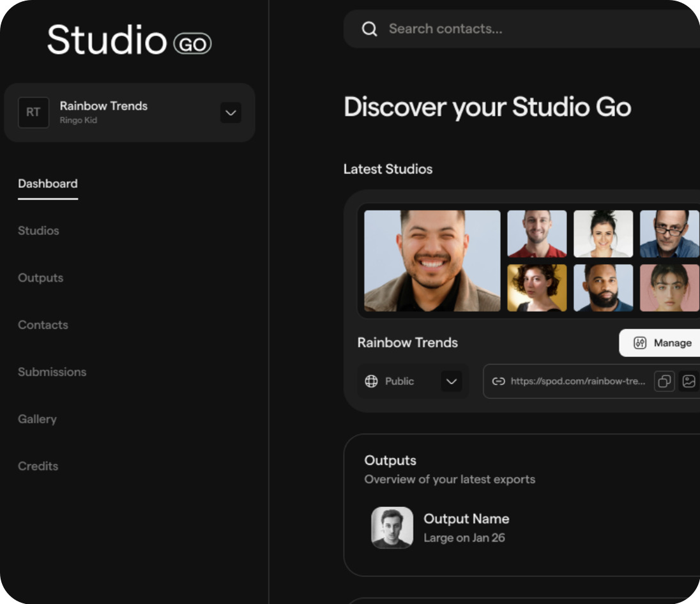Click the sliders icon in Manage button
The image size is (700, 604).
coord(640,343)
